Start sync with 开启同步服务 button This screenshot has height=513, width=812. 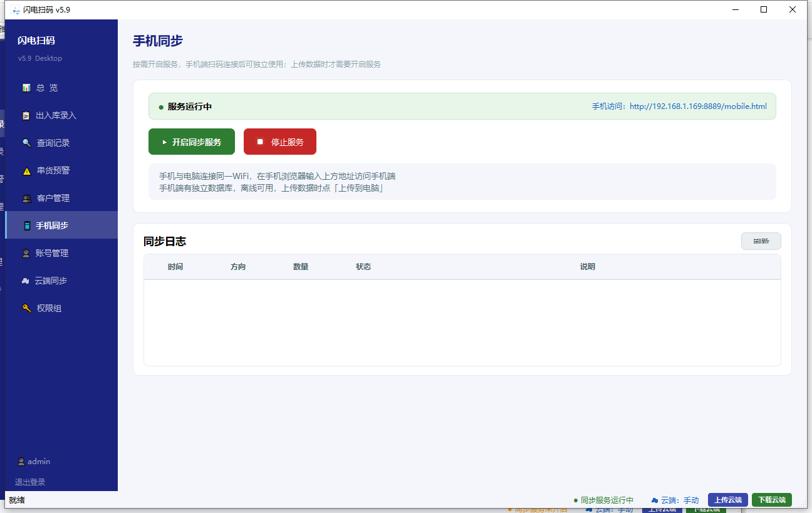click(191, 142)
